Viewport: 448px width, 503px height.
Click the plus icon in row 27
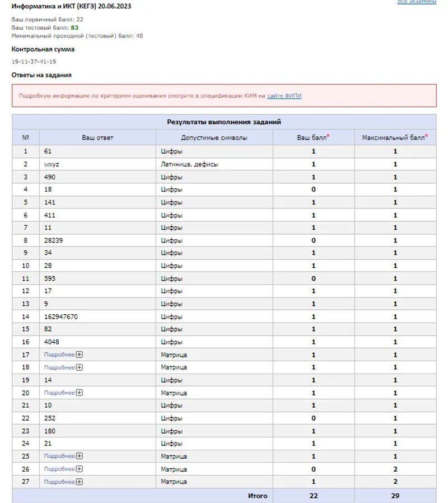coord(80,482)
